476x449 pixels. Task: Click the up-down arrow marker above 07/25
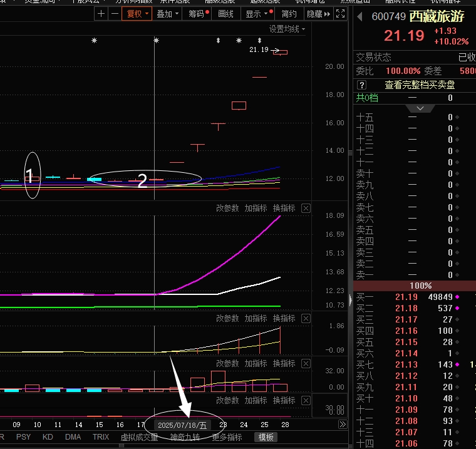259,40
